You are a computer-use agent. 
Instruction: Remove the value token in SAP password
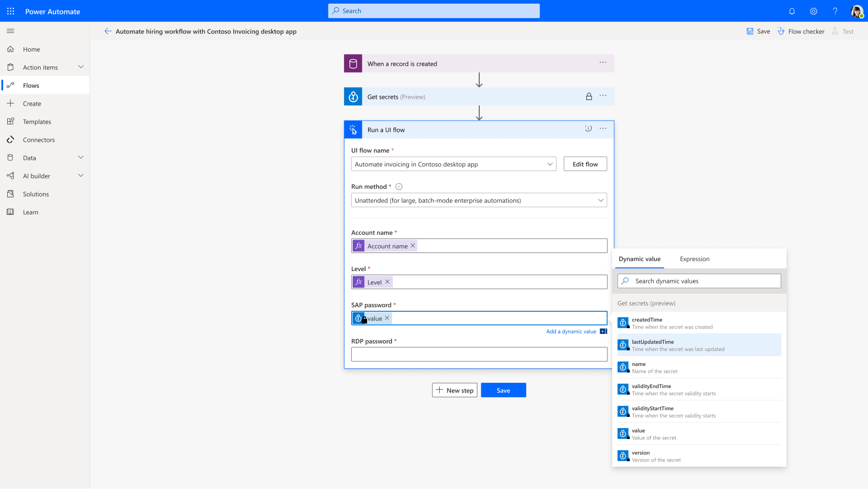pos(387,318)
